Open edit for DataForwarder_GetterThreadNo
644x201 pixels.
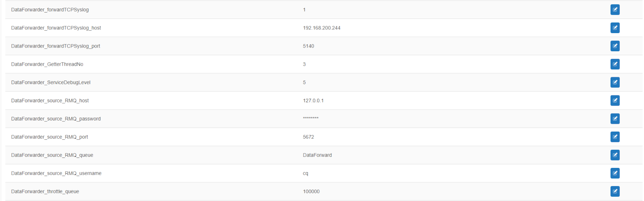(615, 64)
